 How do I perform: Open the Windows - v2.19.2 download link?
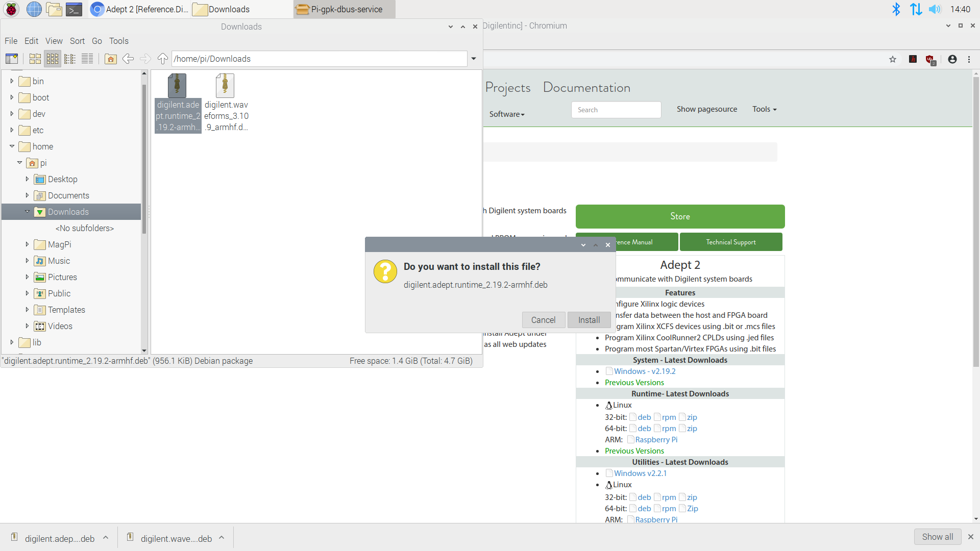(x=645, y=371)
